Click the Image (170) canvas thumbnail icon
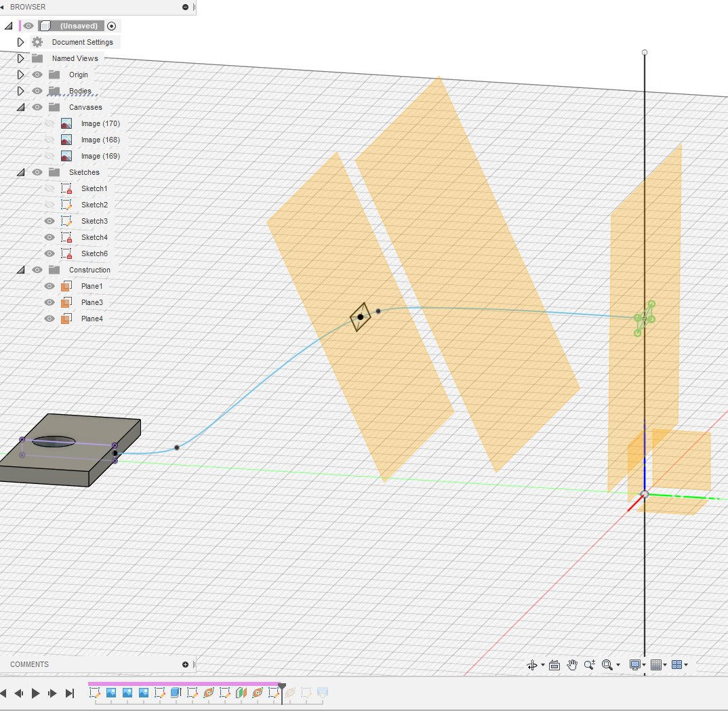Image resolution: width=728 pixels, height=711 pixels. pyautogui.click(x=66, y=123)
